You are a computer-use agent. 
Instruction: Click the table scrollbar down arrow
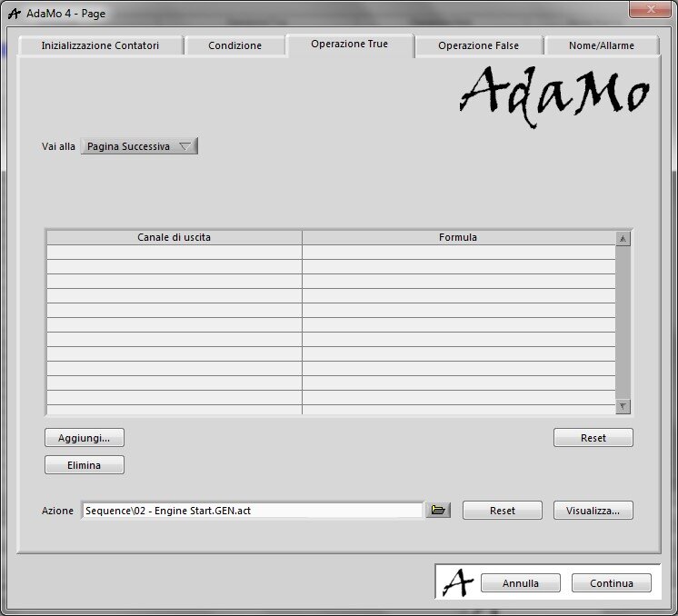(x=623, y=406)
